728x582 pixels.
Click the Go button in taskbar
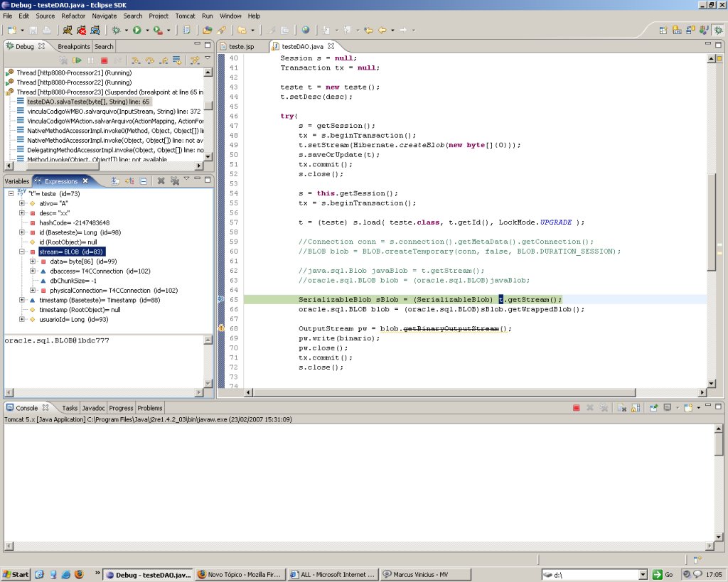click(663, 575)
